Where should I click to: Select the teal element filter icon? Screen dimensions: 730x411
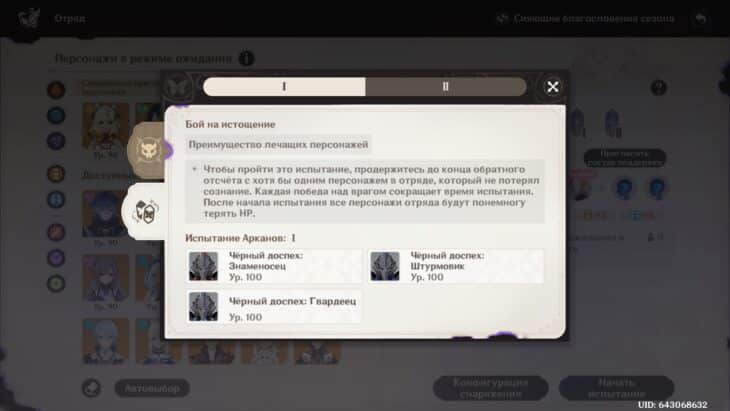click(x=56, y=115)
